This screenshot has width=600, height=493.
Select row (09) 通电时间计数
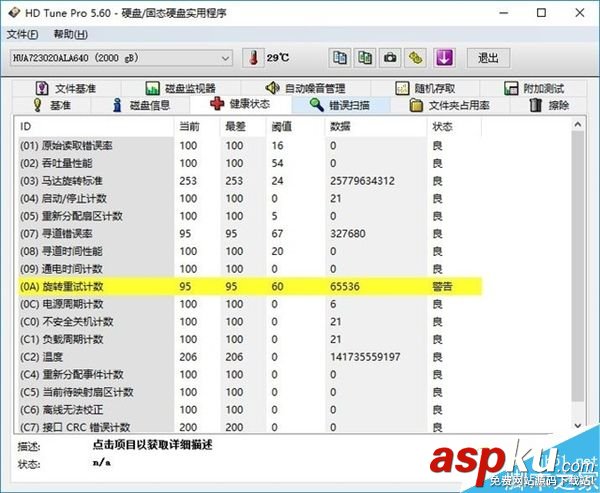249,269
